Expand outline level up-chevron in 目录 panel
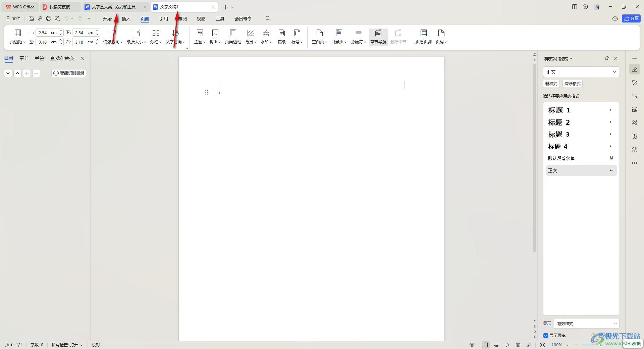This screenshot has height=349, width=644. 17,73
